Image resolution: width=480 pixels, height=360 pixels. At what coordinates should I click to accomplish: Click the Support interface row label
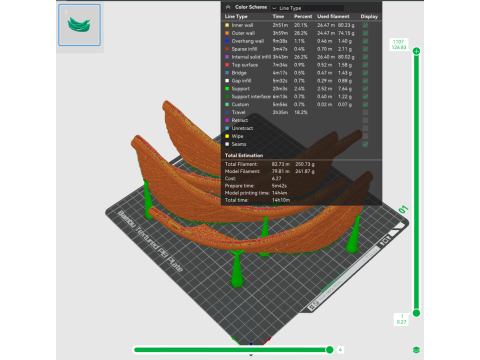251,97
